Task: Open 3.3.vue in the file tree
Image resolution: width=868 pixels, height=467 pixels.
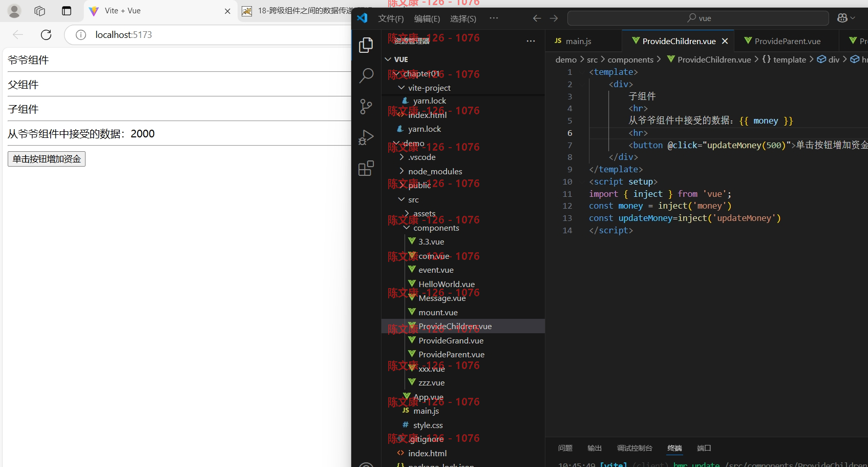Action: 431,241
